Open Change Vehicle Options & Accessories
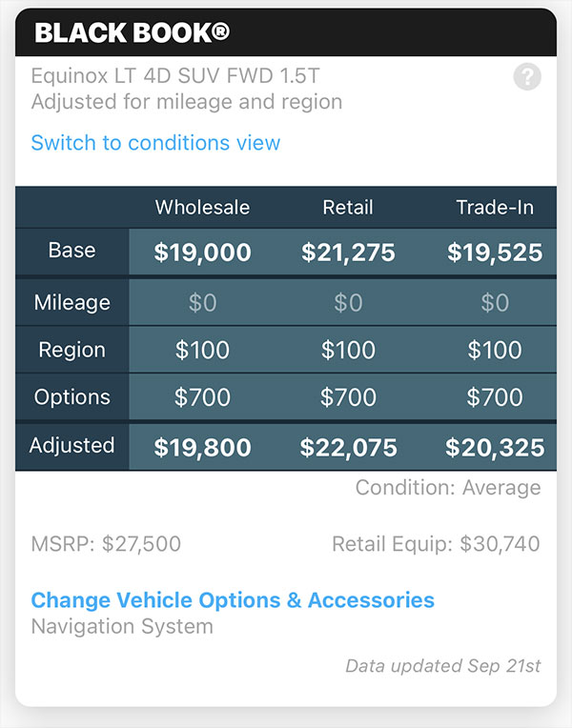This screenshot has width=572, height=728. pyautogui.click(x=233, y=600)
